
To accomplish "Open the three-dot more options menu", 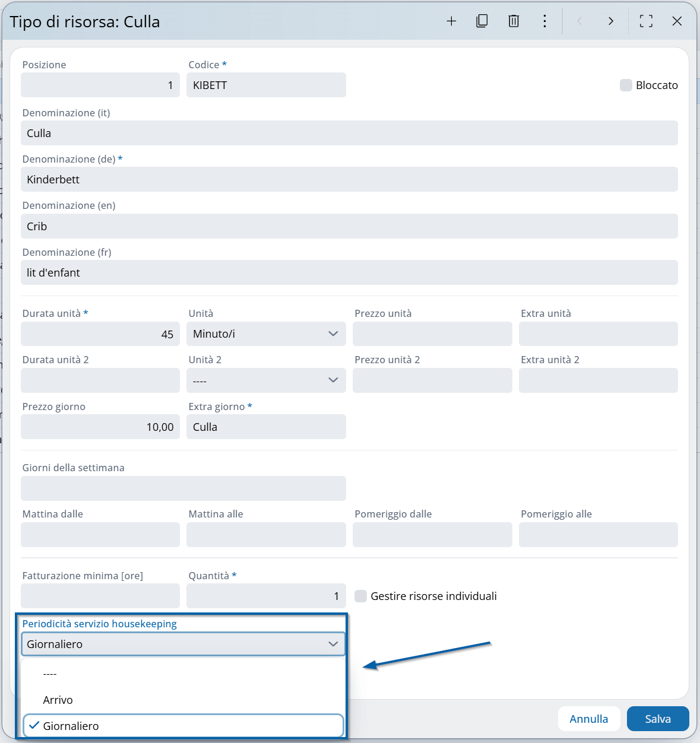I will pyautogui.click(x=544, y=21).
